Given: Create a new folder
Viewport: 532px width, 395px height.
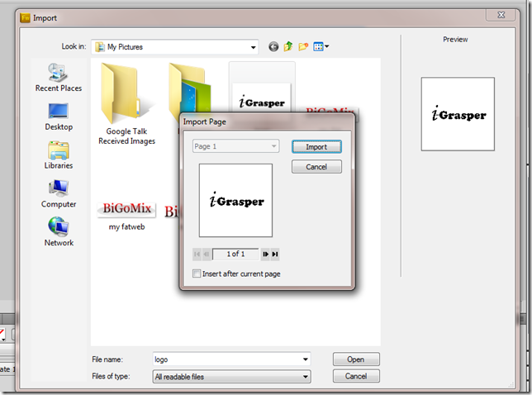Looking at the screenshot, I should coord(303,47).
